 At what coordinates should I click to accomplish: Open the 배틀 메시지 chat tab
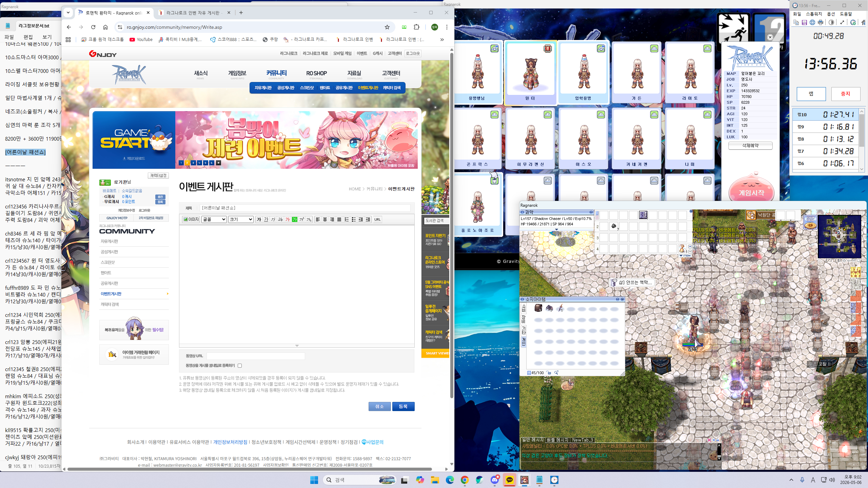tap(557, 440)
